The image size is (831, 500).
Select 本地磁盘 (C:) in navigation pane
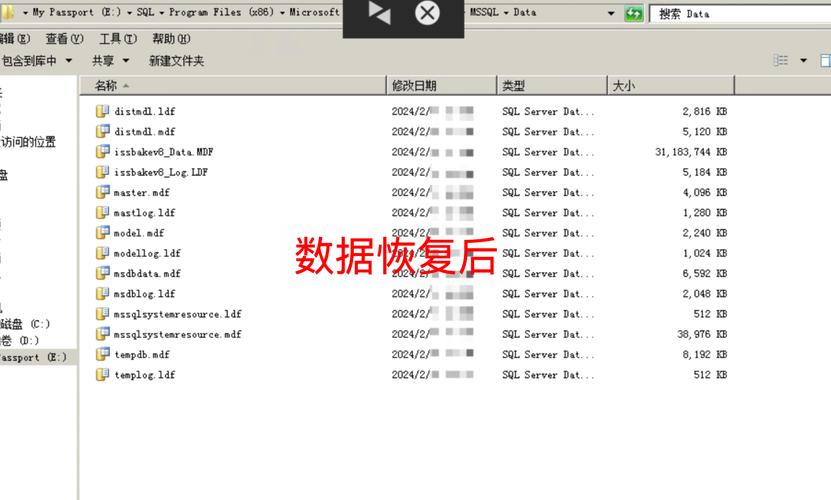pos(25,324)
